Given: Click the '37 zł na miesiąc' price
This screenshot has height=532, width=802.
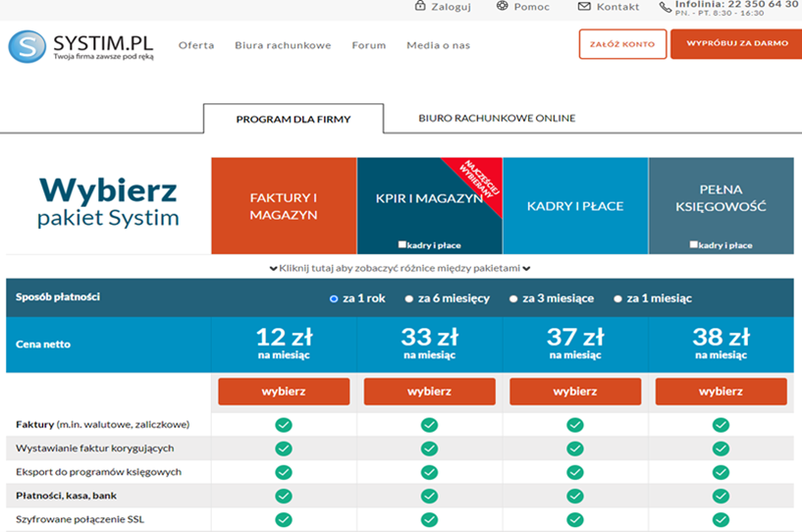Looking at the screenshot, I should click(575, 344).
